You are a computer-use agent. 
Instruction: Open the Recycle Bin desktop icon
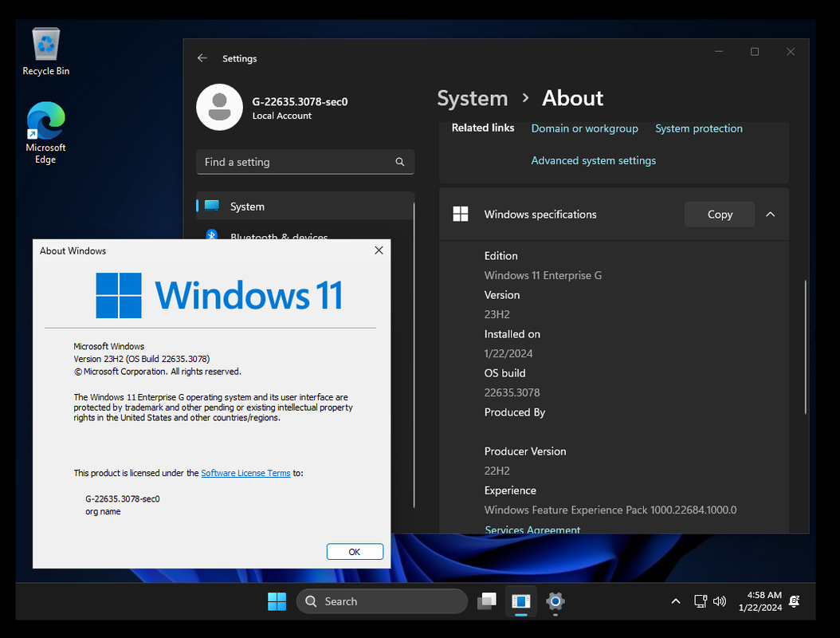(46, 52)
